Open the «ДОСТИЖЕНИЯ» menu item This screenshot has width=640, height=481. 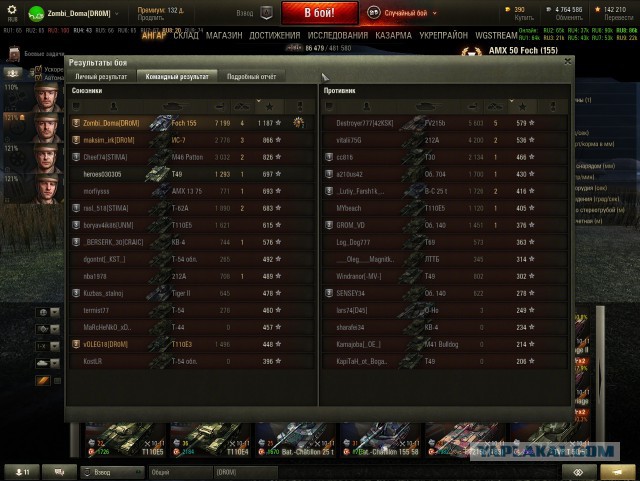(274, 36)
